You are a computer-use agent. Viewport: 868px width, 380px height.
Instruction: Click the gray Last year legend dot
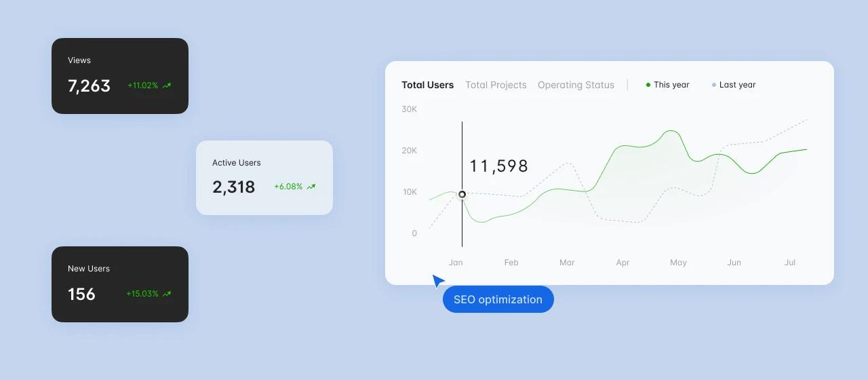713,85
